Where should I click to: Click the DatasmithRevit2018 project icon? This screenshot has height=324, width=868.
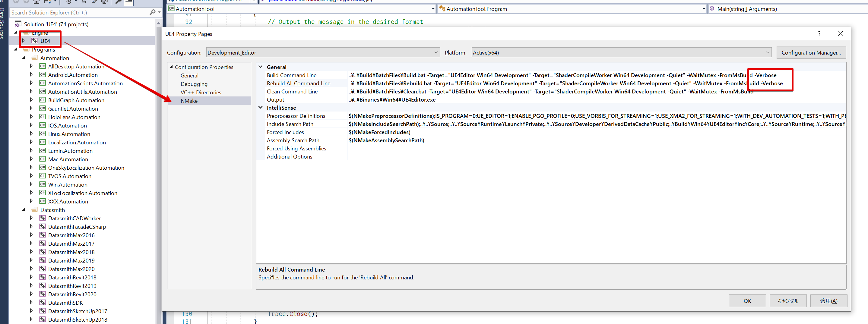point(43,277)
